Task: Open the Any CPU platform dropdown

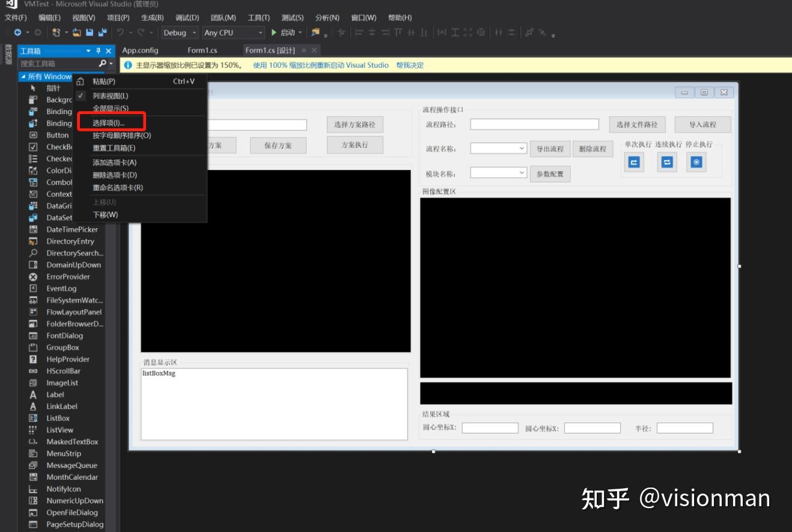Action: (x=233, y=32)
